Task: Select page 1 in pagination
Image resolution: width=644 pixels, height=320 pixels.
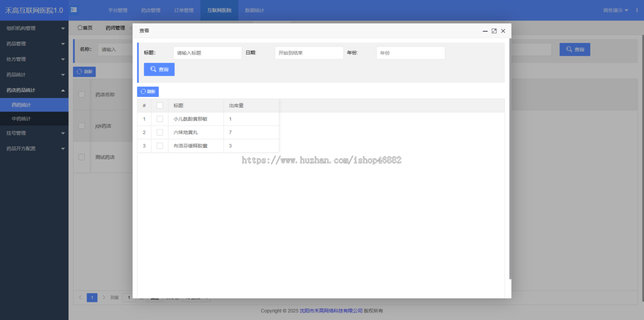Action: [92, 297]
